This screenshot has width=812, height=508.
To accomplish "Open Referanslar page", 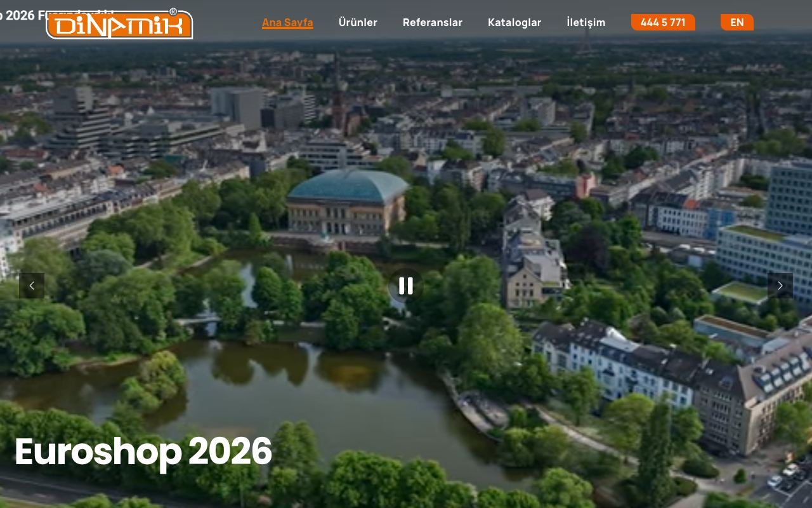I will click(x=433, y=22).
